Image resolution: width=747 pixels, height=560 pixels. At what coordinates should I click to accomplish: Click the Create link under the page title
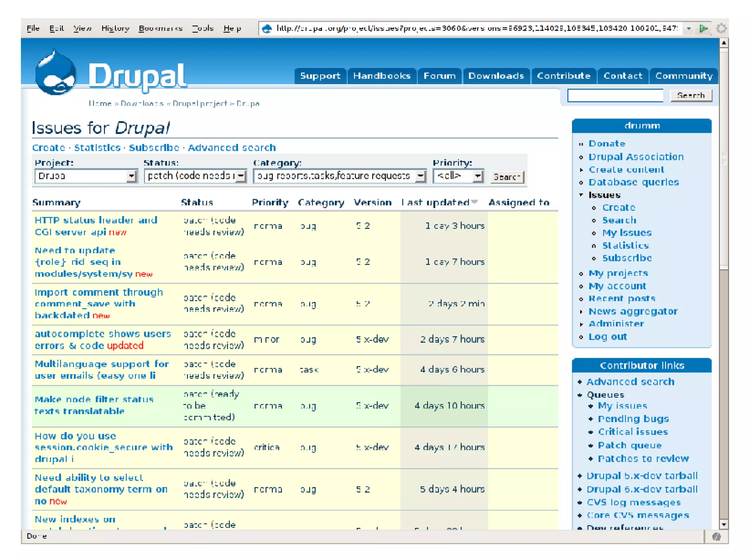tap(49, 148)
